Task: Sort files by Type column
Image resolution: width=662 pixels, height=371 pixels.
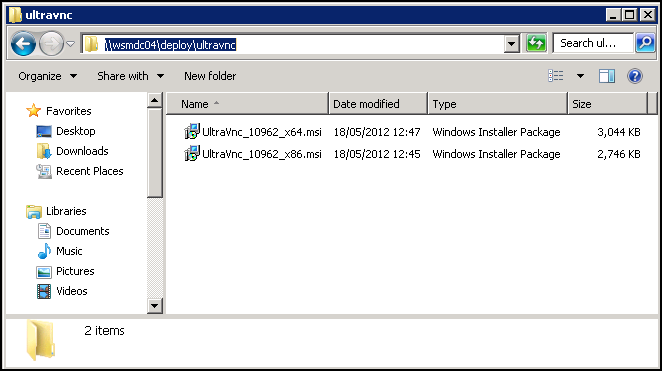Action: (498, 104)
